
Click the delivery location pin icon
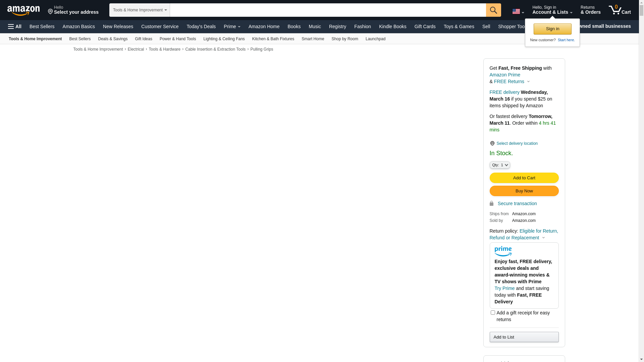click(x=492, y=143)
